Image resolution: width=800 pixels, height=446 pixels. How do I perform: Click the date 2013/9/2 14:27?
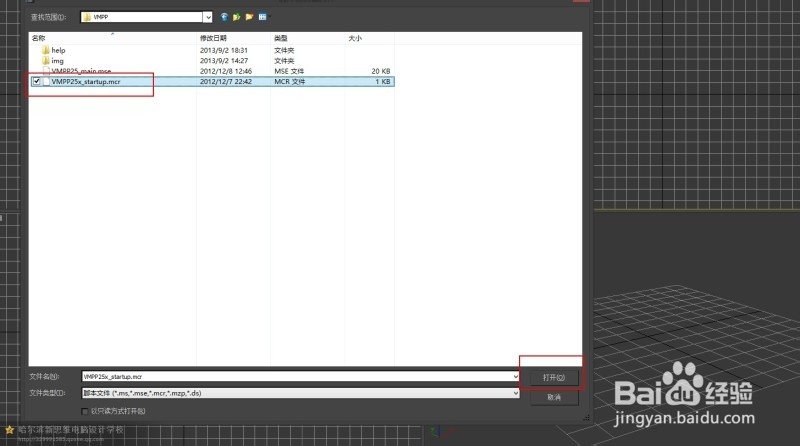223,61
